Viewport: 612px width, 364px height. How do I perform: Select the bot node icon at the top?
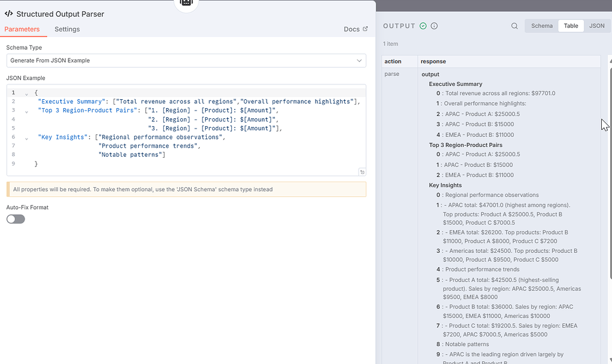(x=186, y=3)
